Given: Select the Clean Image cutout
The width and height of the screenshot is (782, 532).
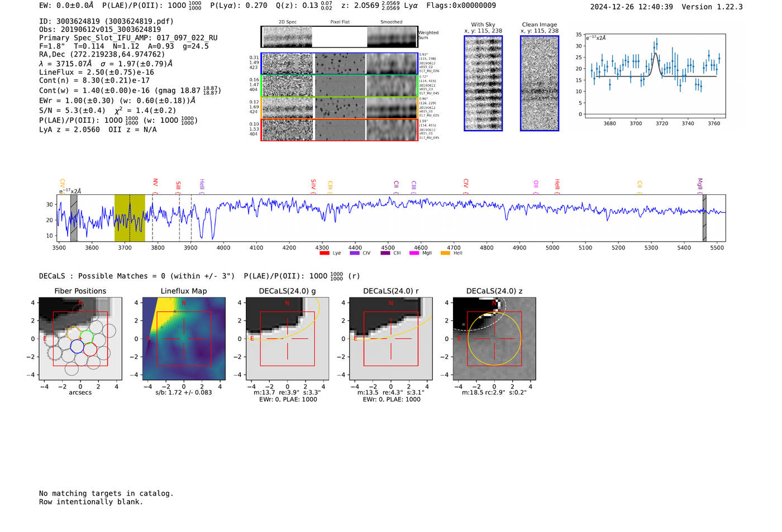Looking at the screenshot, I should [x=540, y=83].
